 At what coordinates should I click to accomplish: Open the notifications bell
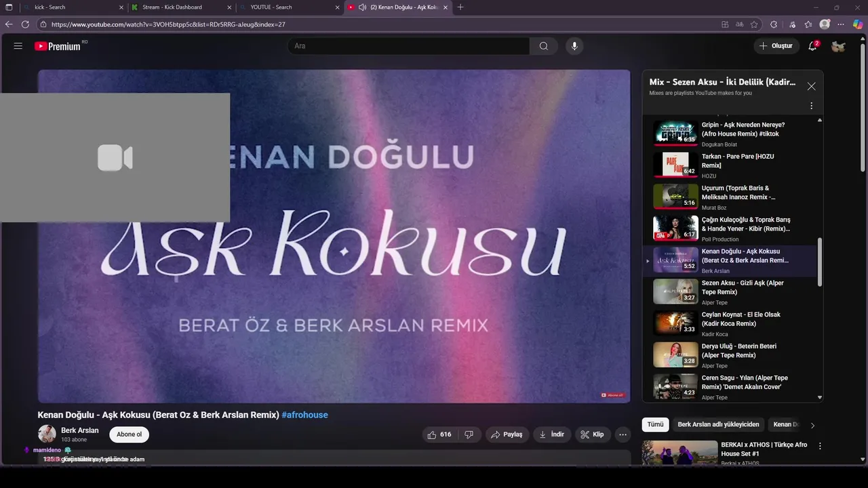point(812,46)
